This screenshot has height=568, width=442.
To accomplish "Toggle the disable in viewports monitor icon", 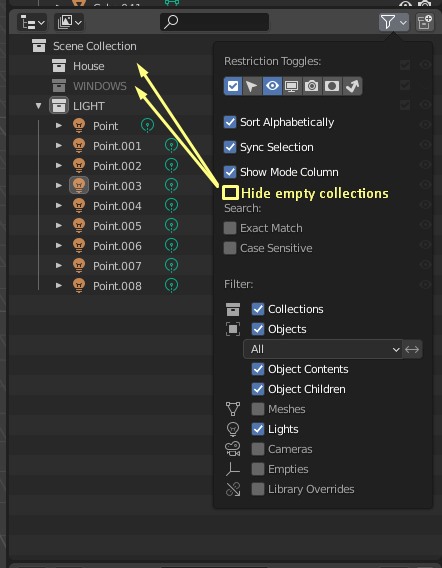I will tap(292, 86).
